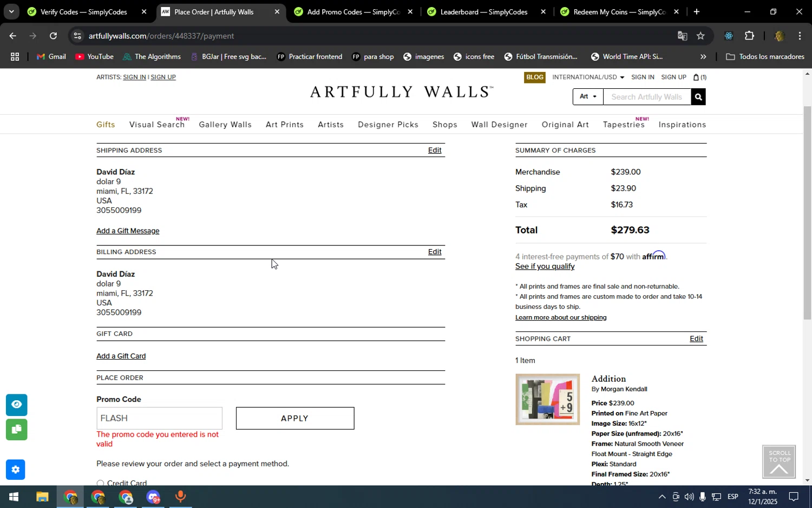The image size is (812, 508).
Task: Open the International/USD currency dropdown
Action: pos(588,77)
